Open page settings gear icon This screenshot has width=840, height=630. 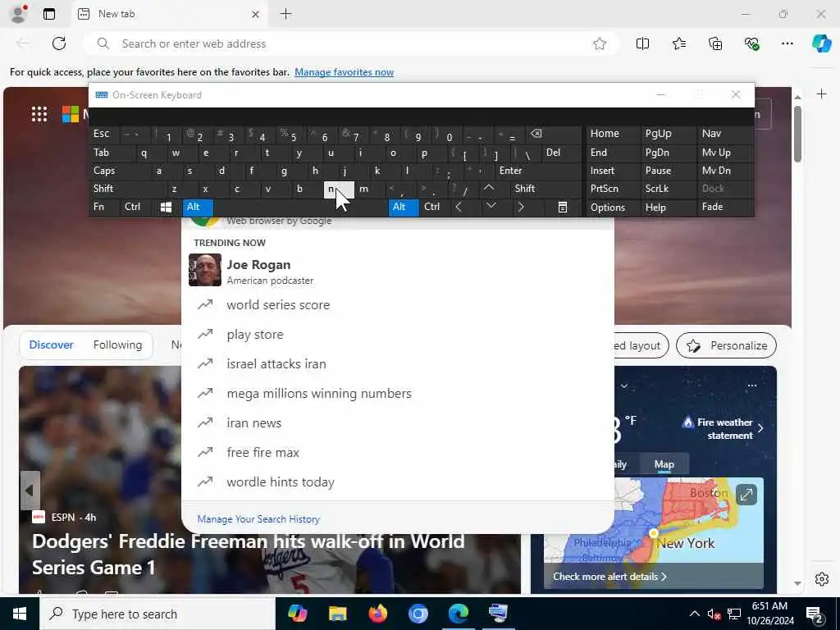[x=822, y=579]
